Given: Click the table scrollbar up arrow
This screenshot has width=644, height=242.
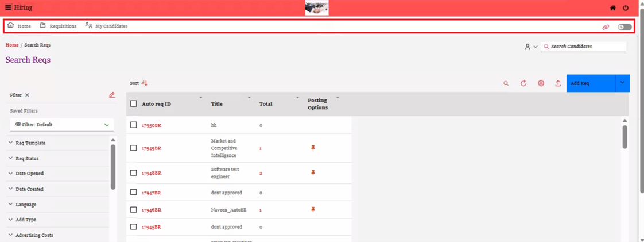Looking at the screenshot, I should 624,121.
